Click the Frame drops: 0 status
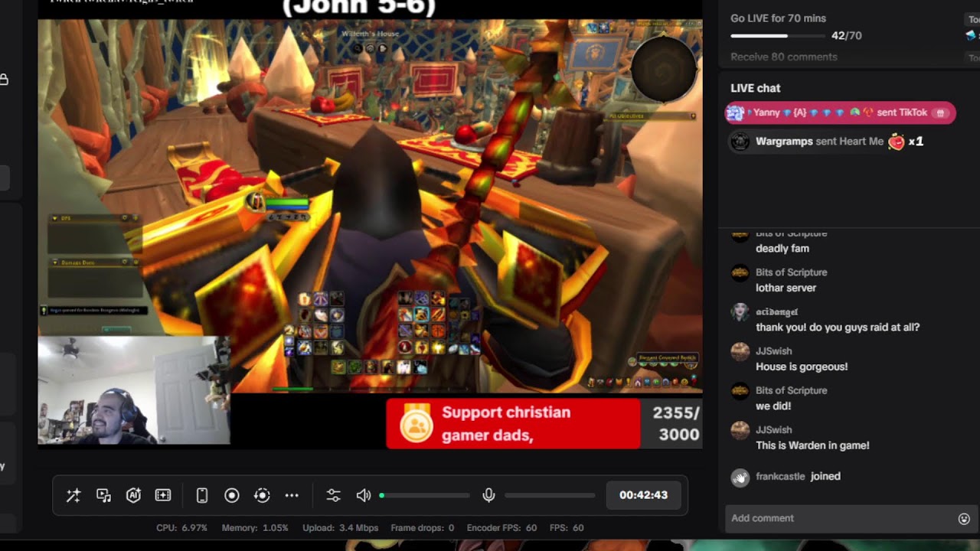Screen dimensions: 980x551 pyautogui.click(x=423, y=528)
